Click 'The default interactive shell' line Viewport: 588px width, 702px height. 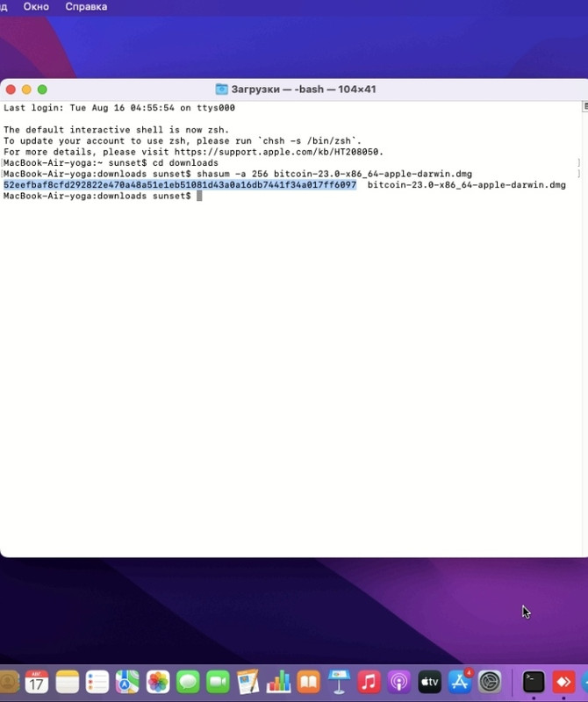117,130
